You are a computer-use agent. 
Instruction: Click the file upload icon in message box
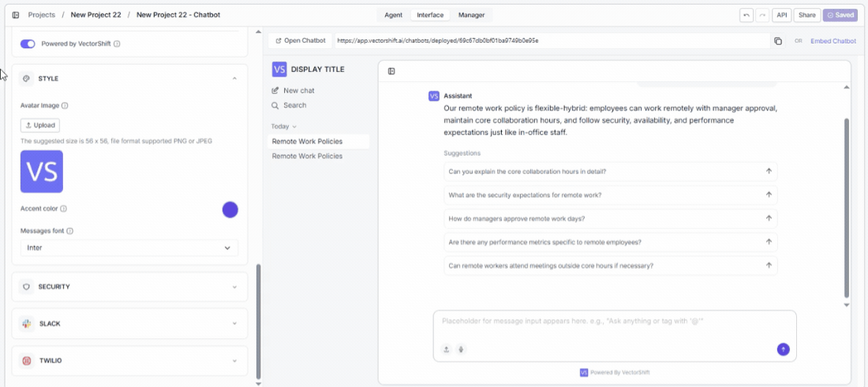447,349
